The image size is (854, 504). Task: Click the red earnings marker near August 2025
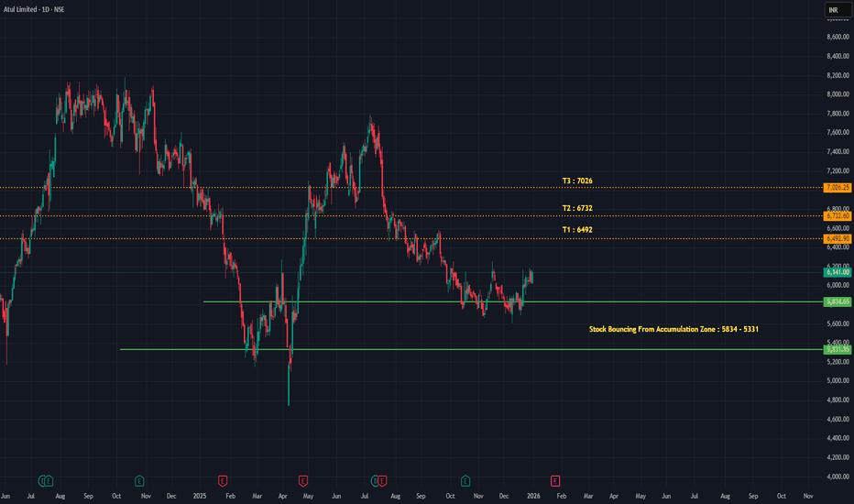382,479
